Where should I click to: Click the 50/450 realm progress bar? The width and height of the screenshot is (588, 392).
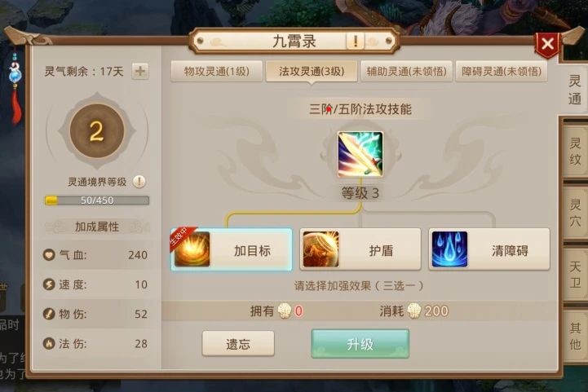(x=97, y=200)
